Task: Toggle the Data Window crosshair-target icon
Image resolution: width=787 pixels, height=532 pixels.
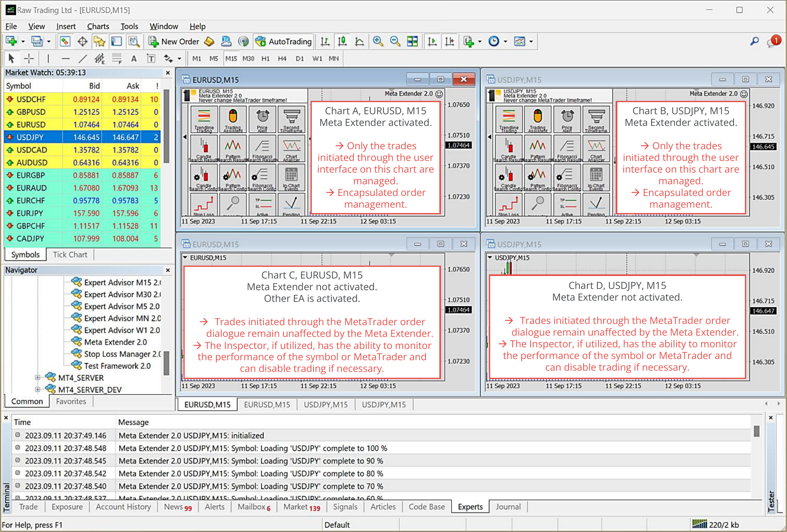Action: 82,41
